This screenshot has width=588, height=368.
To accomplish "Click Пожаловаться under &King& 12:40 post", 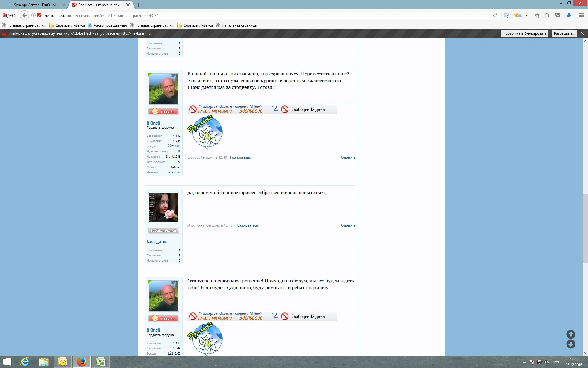I will point(241,157).
